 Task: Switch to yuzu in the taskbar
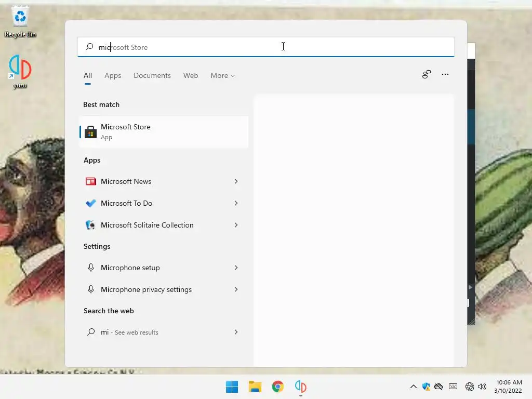pos(301,387)
